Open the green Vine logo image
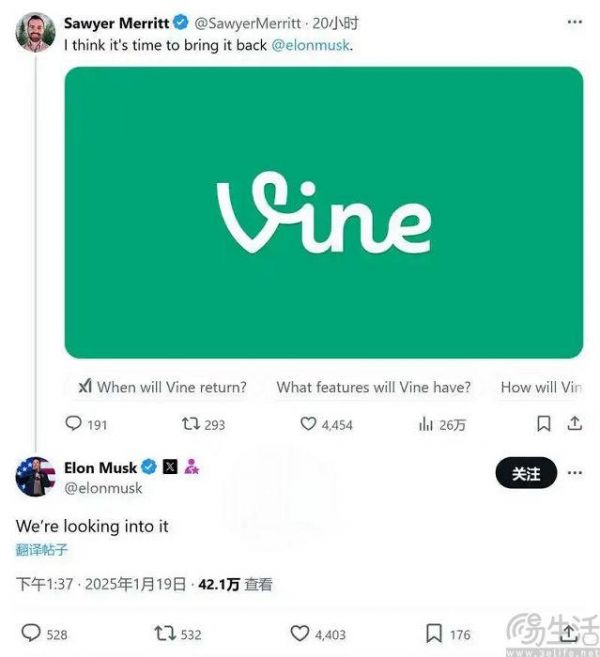Screen dimensions: 600x657 [x=323, y=212]
